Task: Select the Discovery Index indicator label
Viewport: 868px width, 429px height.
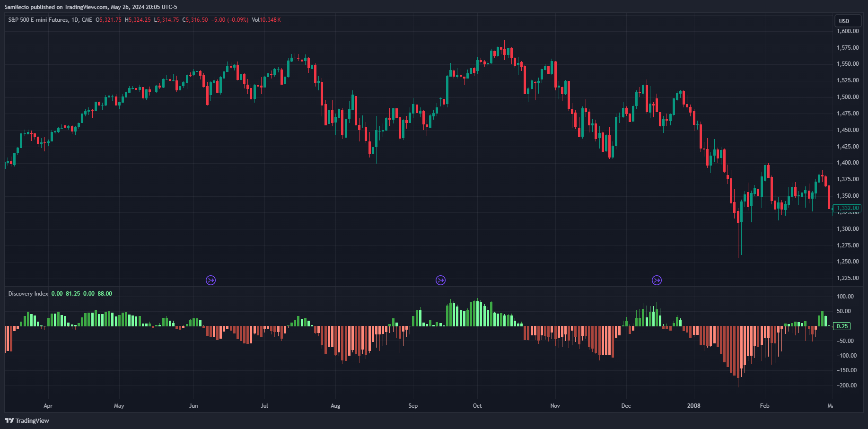Action: pyautogui.click(x=28, y=294)
